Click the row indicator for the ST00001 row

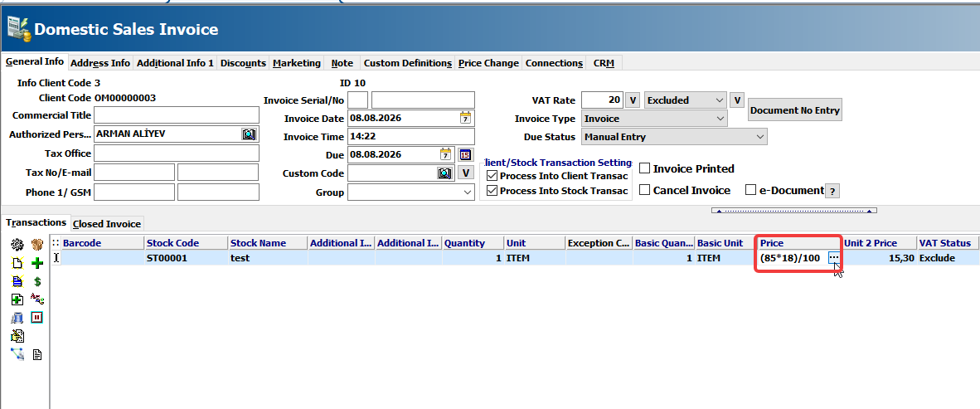[x=56, y=257]
